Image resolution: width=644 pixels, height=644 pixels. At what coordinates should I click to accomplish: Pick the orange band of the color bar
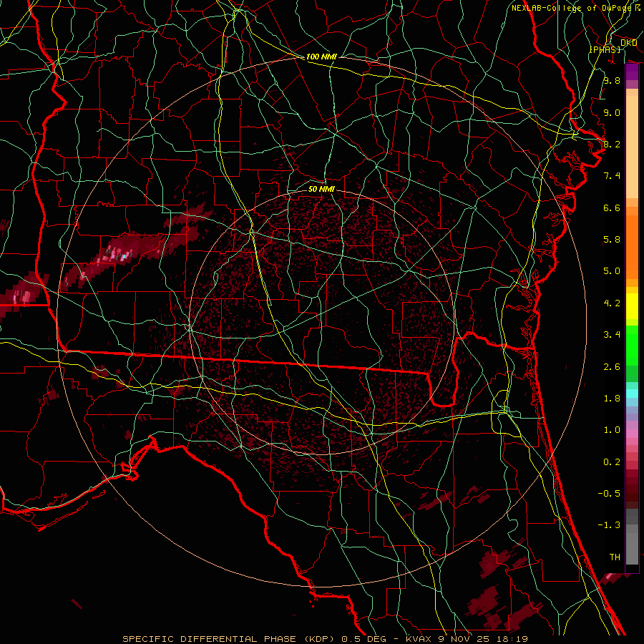(x=632, y=246)
